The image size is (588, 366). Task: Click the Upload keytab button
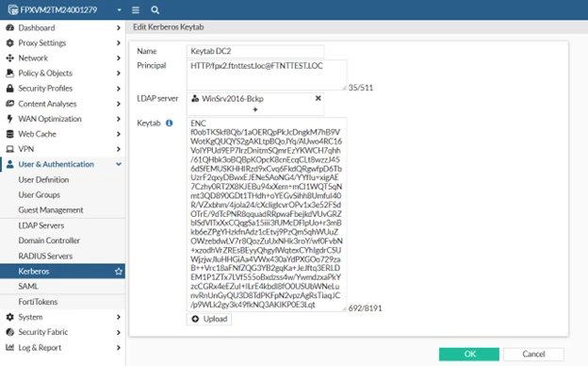pyautogui.click(x=209, y=319)
